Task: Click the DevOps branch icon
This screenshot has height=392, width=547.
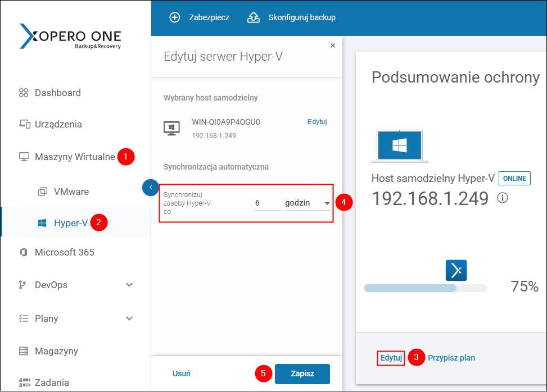Action: click(22, 285)
